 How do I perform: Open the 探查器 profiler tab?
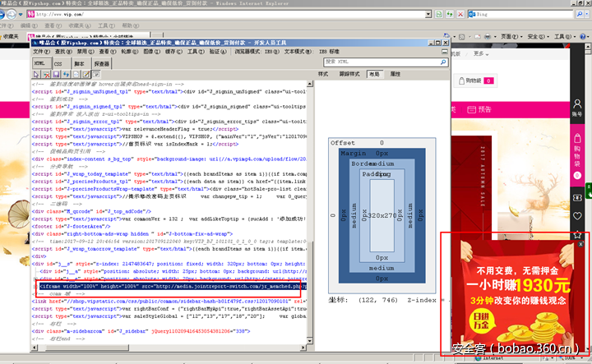(x=102, y=62)
